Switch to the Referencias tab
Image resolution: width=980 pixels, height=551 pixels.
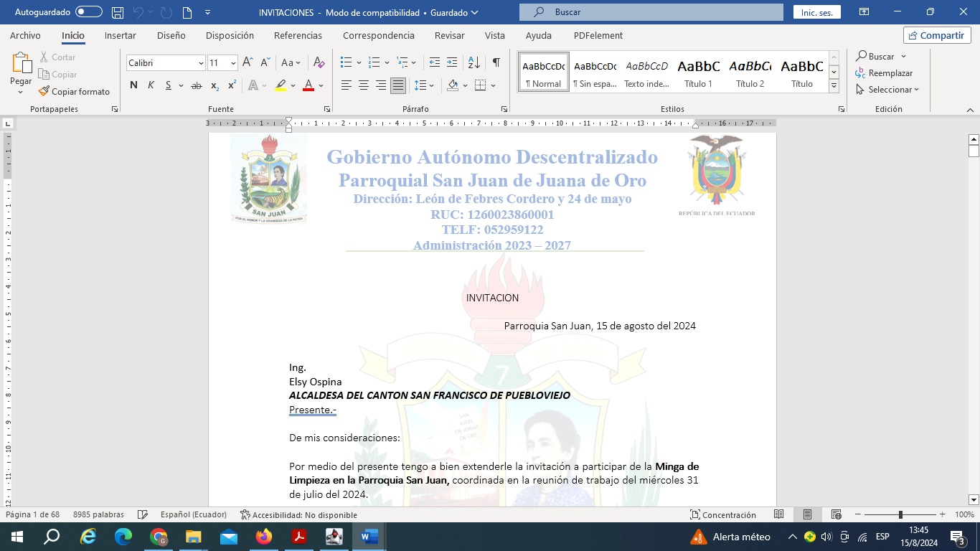point(298,36)
